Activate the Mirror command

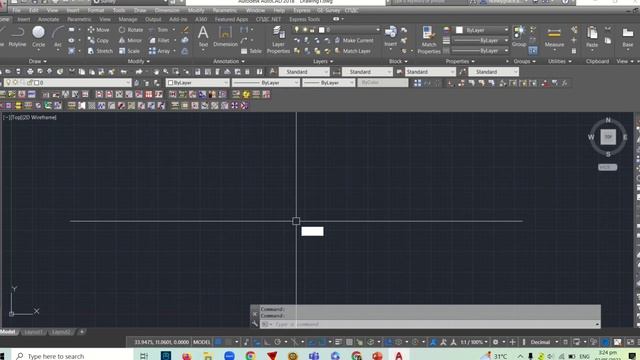[130, 40]
